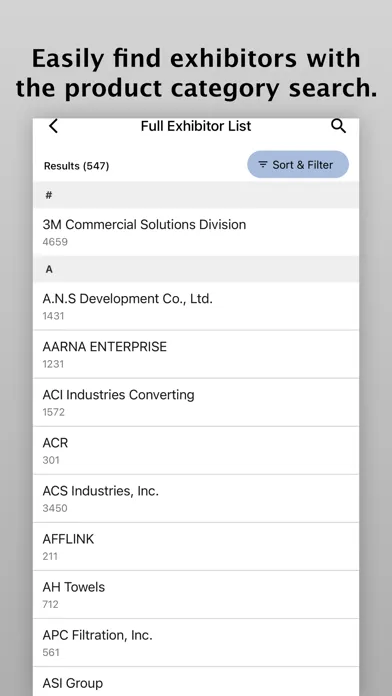The height and width of the screenshot is (696, 392).
Task: Open the search magnifier icon
Action: pos(338,127)
